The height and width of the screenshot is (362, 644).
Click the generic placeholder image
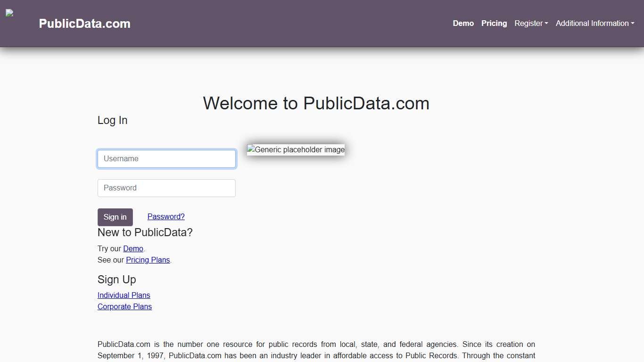coord(296,149)
